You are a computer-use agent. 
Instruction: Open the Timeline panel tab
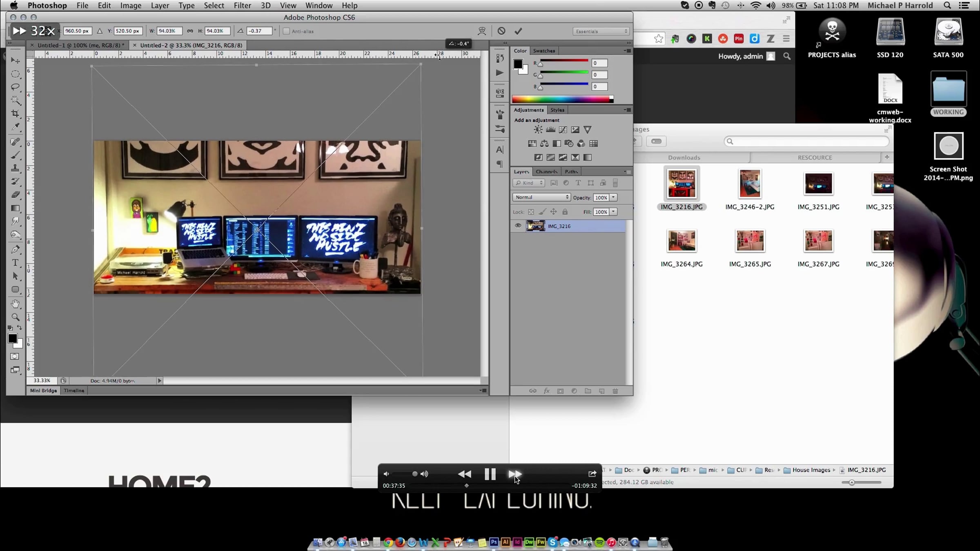pyautogui.click(x=74, y=391)
